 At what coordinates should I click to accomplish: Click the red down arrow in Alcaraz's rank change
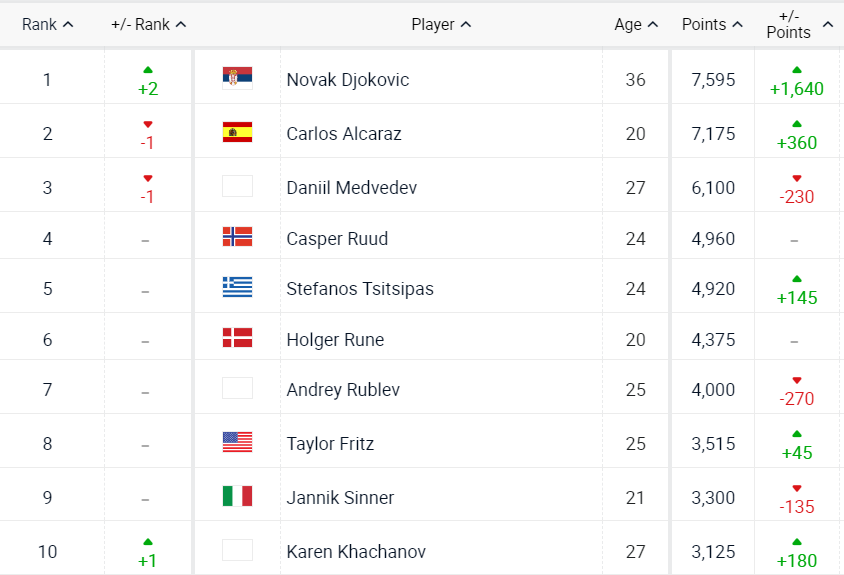tap(148, 124)
